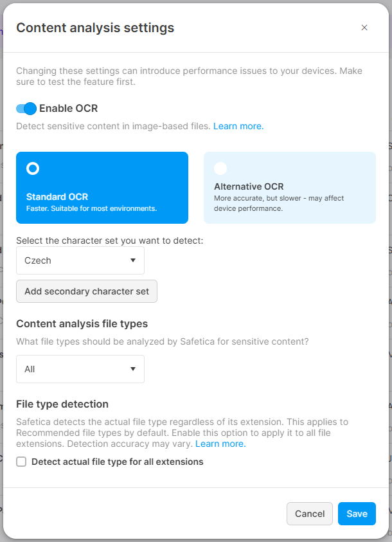Click Add secondary character set button
Image resolution: width=392 pixels, height=542 pixels.
coord(87,291)
